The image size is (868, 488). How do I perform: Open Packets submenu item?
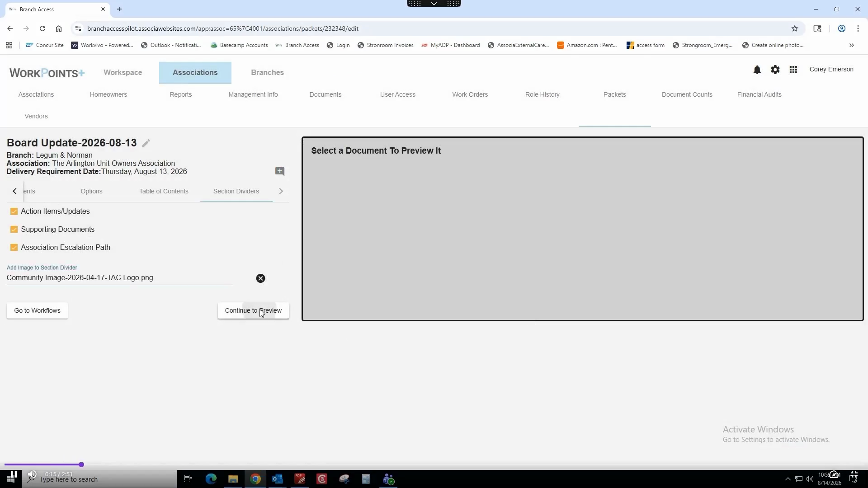(x=615, y=94)
